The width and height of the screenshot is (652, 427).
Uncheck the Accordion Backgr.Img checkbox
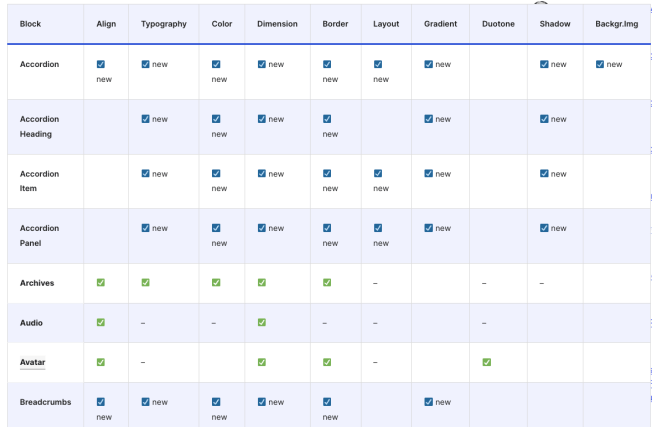tap(600, 64)
